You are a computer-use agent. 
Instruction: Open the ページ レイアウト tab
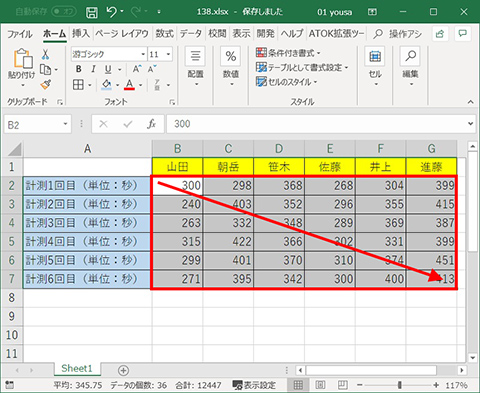(122, 33)
